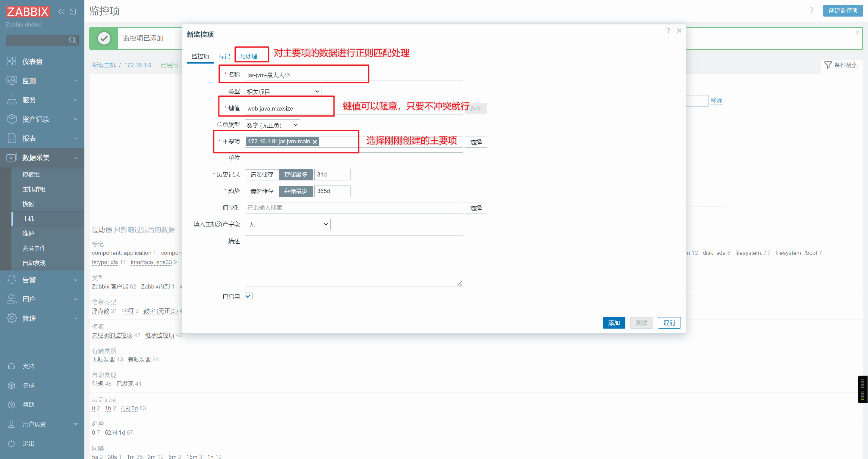Switch to the 标记 tab

click(x=225, y=56)
